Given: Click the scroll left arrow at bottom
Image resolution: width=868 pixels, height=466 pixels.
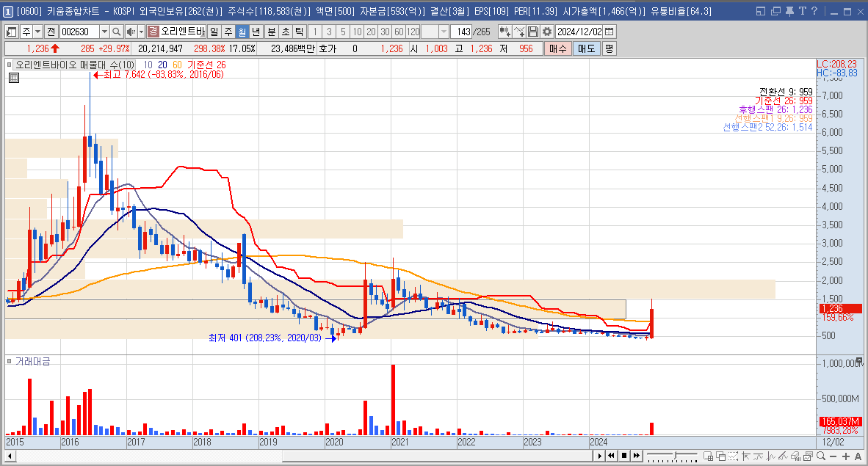Looking at the screenshot, I should pyautogui.click(x=10, y=456).
